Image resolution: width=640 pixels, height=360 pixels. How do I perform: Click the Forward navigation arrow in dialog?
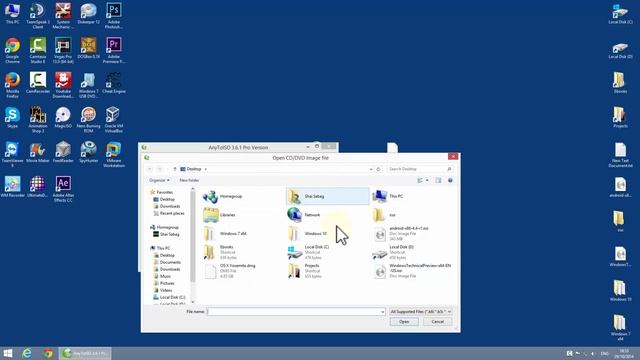160,169
